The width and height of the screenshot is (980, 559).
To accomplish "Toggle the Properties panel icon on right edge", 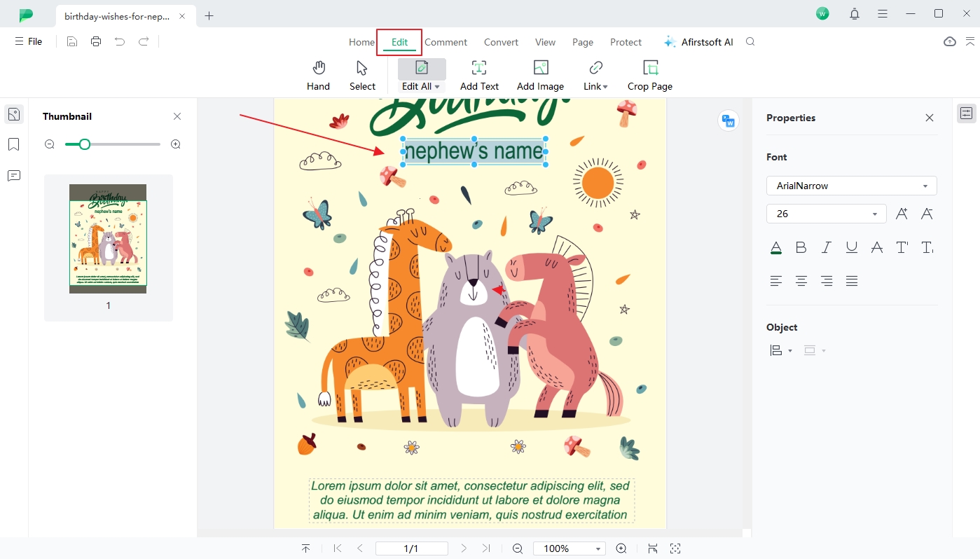I will [x=967, y=113].
